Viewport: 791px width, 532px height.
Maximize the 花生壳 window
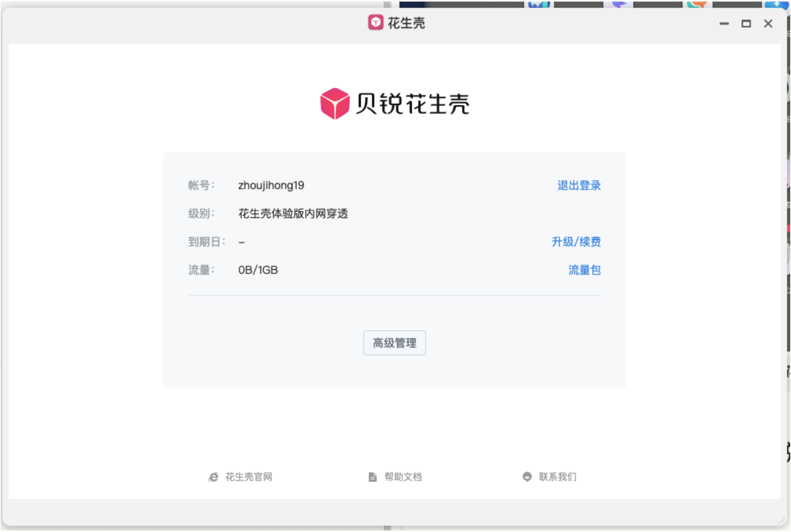click(746, 24)
